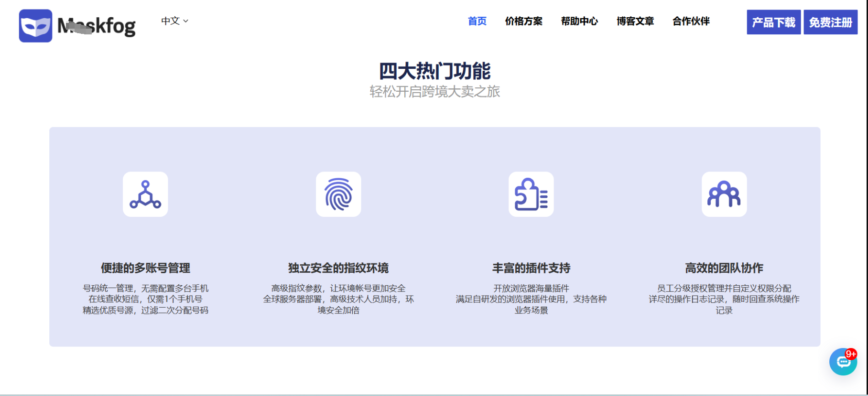Open the 中文 language dropdown
Viewport: 868px width, 396px height.
coord(174,21)
